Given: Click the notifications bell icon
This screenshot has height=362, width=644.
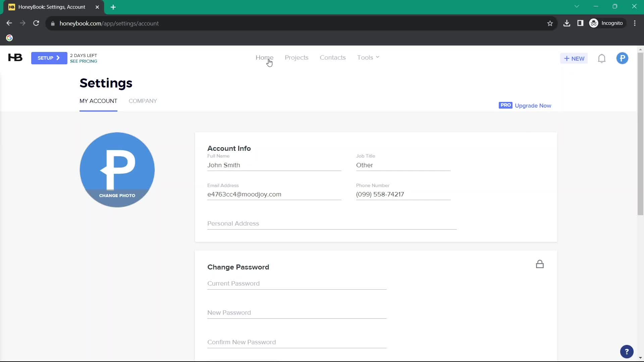Looking at the screenshot, I should pyautogui.click(x=602, y=58).
